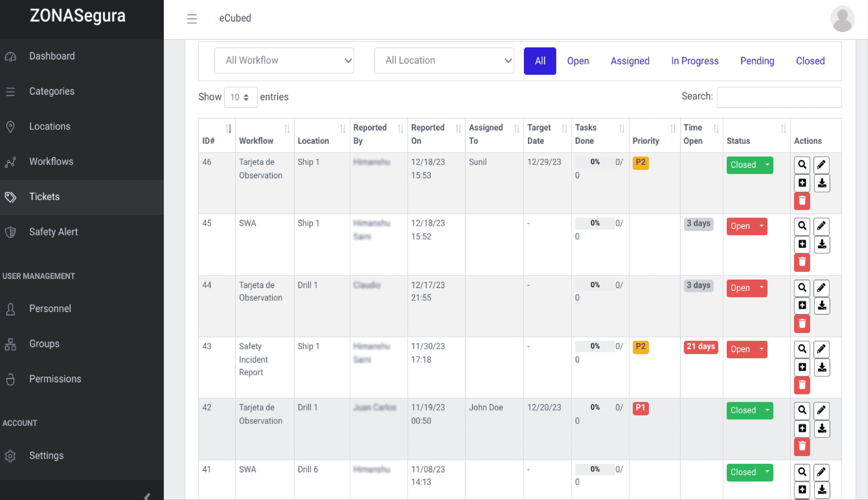Add task to ticket 44

802,306
